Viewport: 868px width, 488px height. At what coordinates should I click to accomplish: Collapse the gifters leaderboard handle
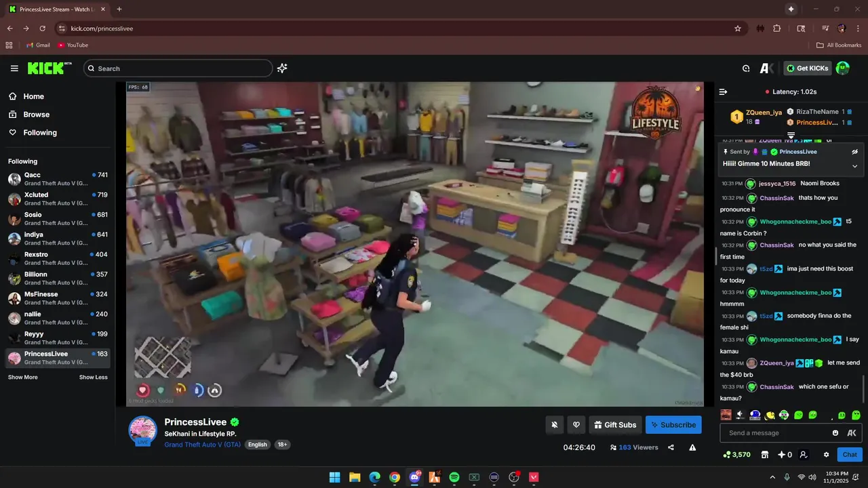click(791, 136)
